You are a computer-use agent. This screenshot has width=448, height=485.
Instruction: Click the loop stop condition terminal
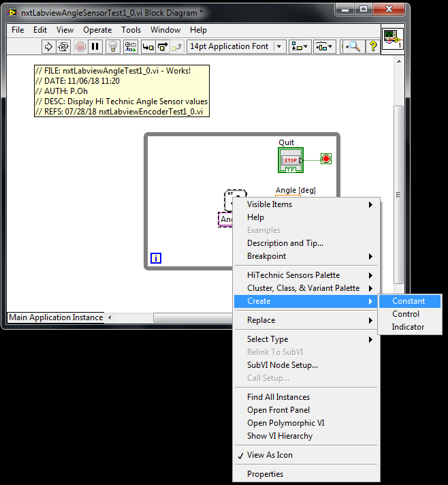pos(326,159)
